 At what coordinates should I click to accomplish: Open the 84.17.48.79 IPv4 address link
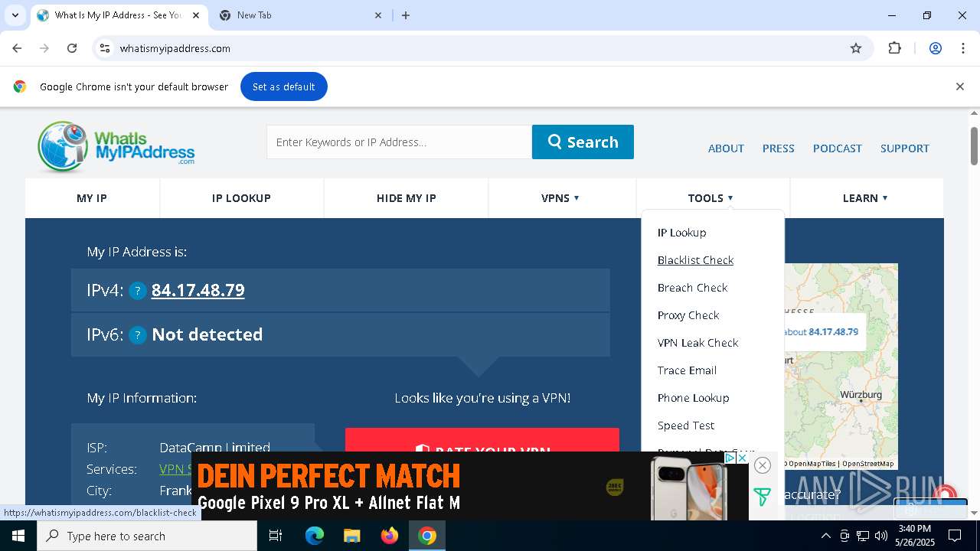click(198, 290)
